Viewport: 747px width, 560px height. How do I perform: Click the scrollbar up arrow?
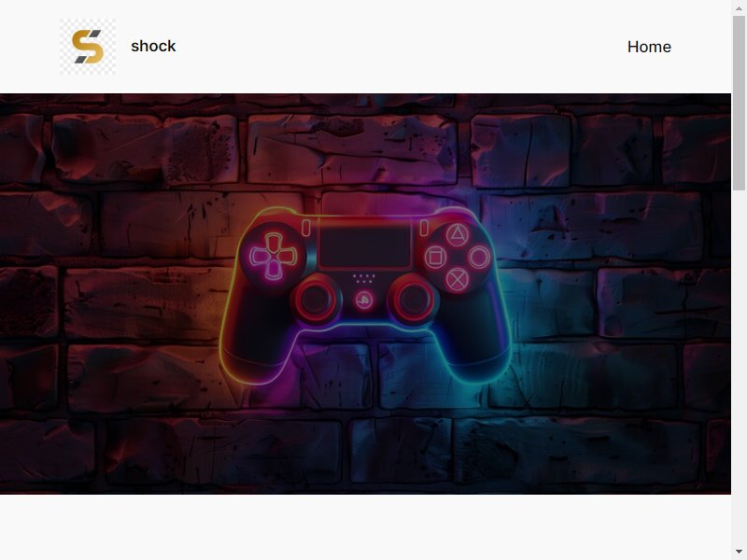[x=739, y=7]
